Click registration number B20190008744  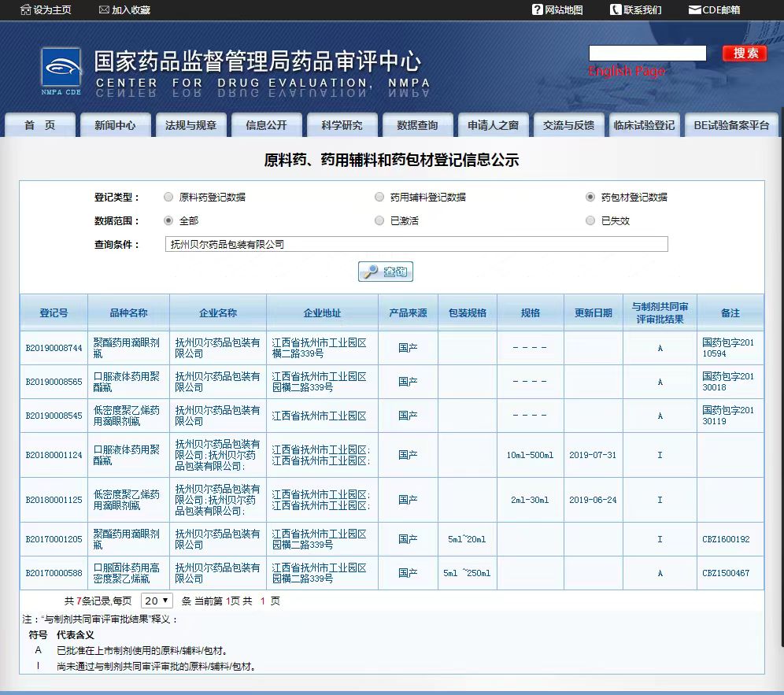point(54,348)
